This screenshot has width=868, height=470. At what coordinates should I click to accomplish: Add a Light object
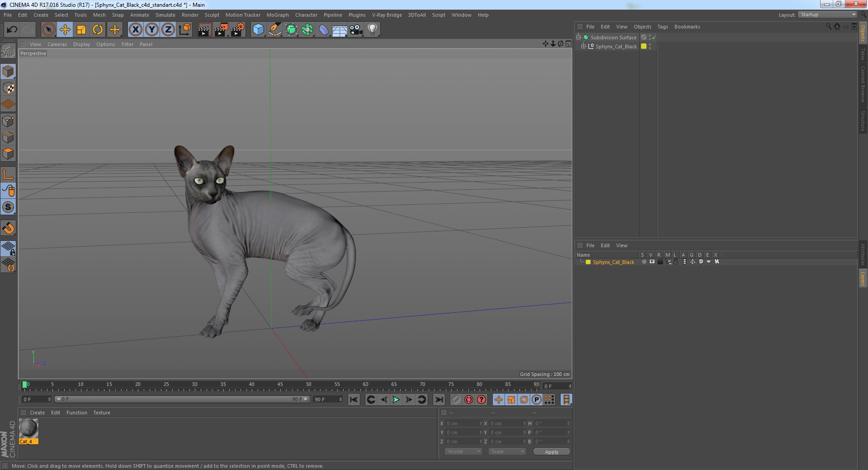pos(373,30)
